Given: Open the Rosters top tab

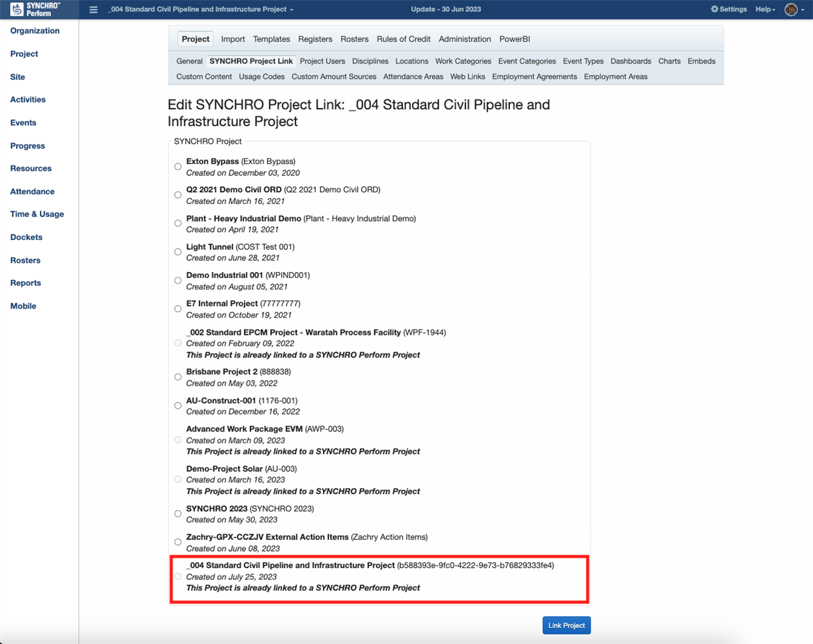Looking at the screenshot, I should point(355,39).
